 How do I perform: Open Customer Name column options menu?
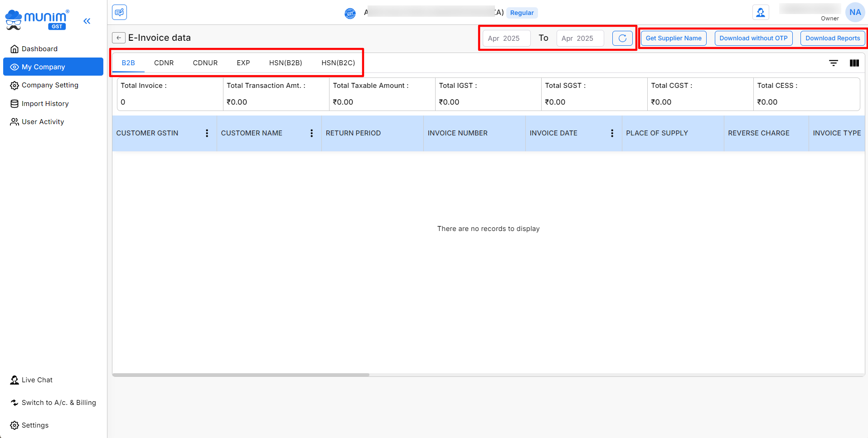(x=312, y=133)
